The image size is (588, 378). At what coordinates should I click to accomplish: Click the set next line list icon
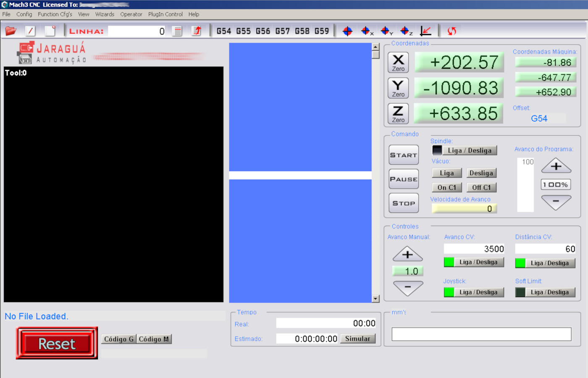[177, 31]
